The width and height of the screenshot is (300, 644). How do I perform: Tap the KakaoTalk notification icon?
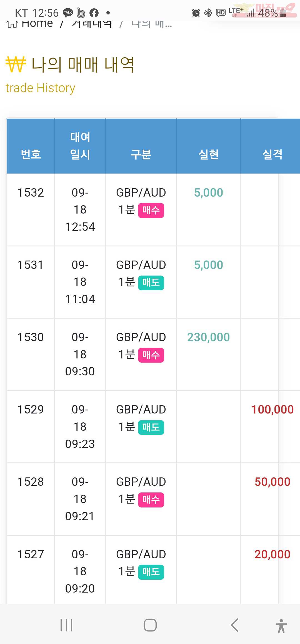click(x=68, y=13)
